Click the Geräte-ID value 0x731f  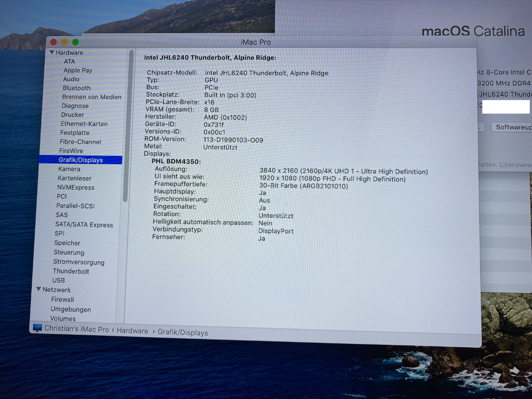click(214, 125)
